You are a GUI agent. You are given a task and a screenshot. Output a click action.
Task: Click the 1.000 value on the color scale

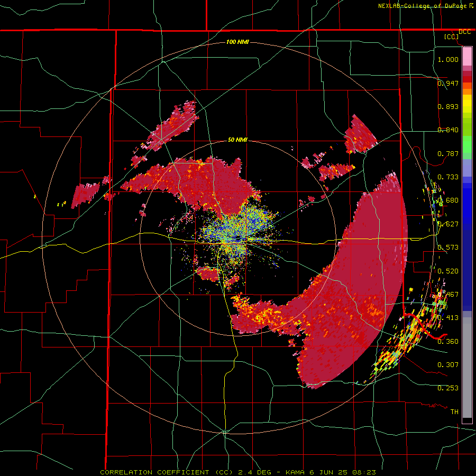[x=448, y=59]
